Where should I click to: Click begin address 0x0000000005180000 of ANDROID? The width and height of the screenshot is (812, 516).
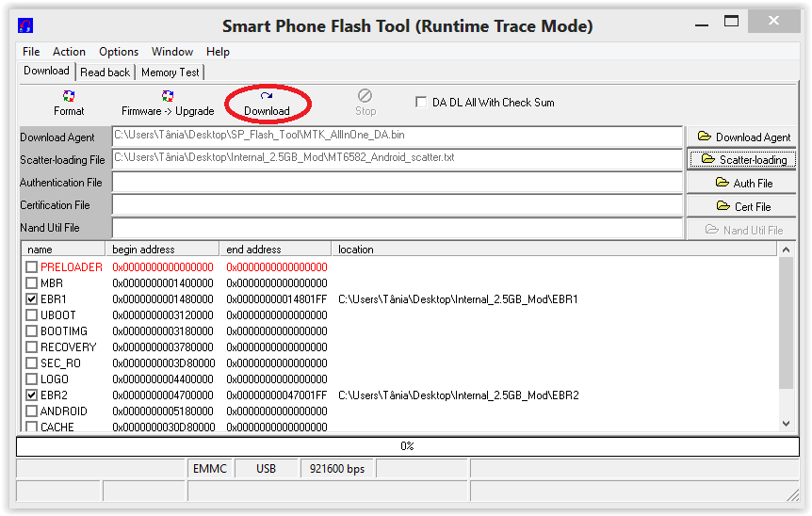coord(163,411)
